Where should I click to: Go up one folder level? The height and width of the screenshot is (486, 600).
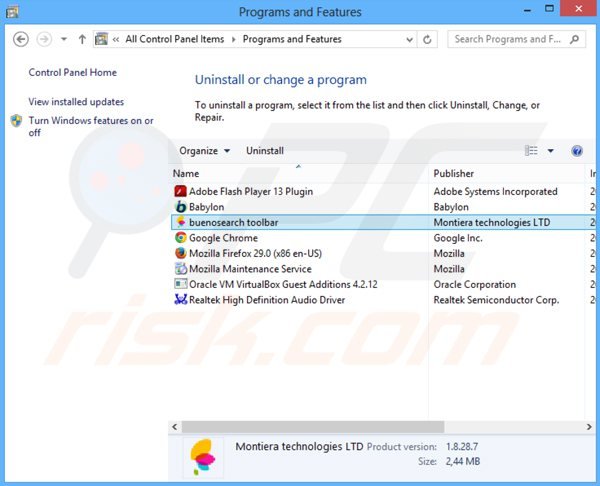(82, 39)
